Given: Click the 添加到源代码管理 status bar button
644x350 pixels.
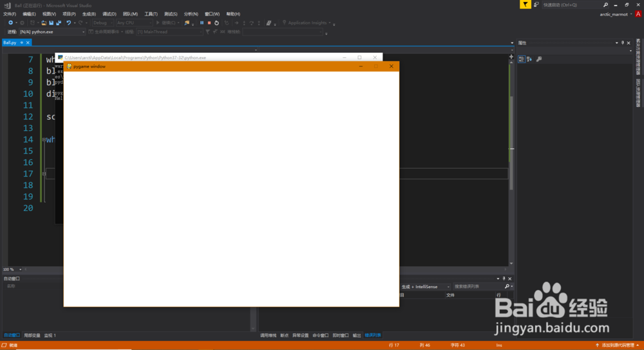Looking at the screenshot, I should (x=618, y=345).
